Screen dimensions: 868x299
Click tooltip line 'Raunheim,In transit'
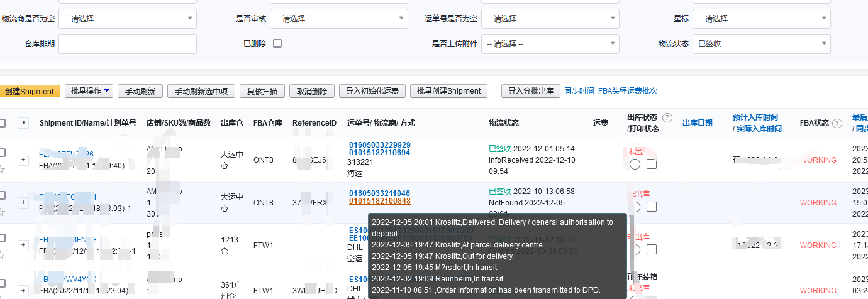click(x=438, y=279)
